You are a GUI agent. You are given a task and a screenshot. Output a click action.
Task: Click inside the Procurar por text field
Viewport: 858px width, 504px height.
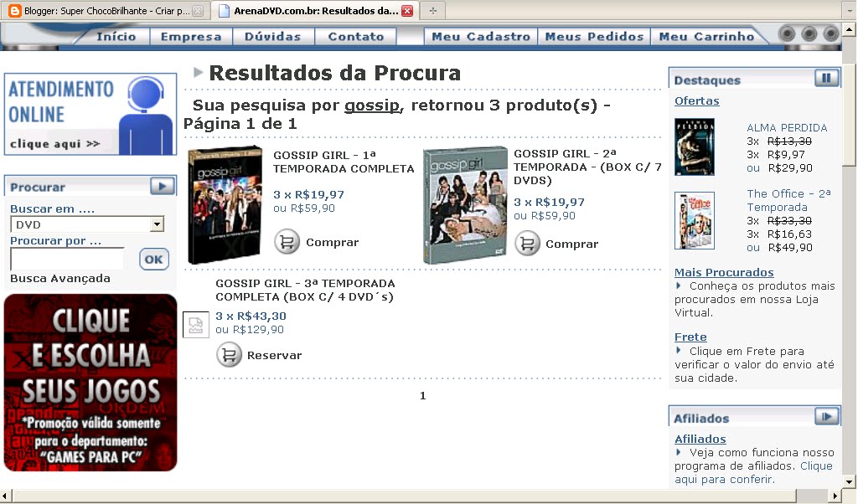pyautogui.click(x=67, y=259)
